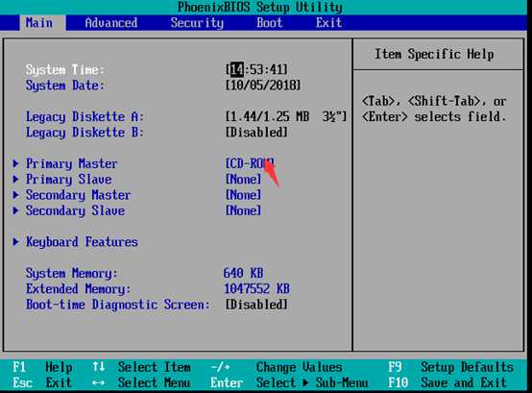Open the Exit menu tab

point(328,23)
